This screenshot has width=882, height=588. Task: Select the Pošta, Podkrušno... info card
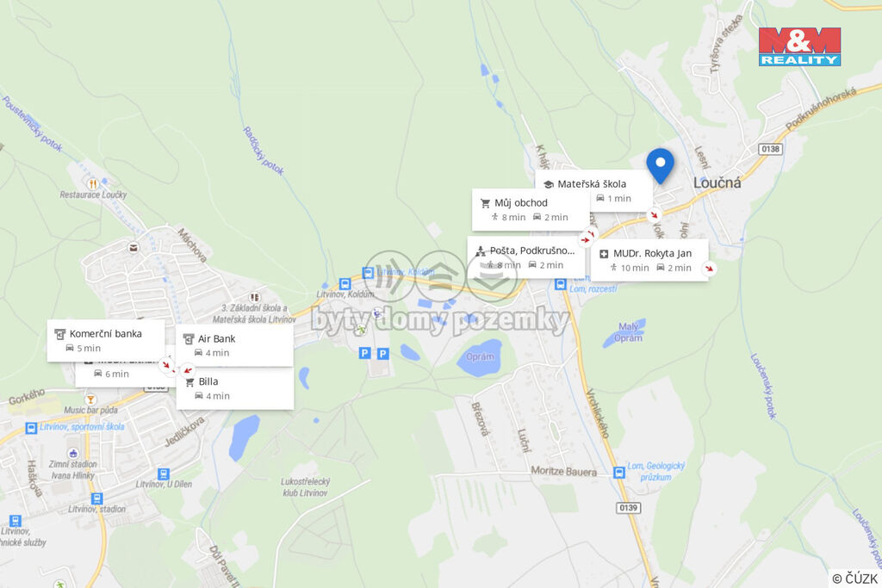(x=526, y=257)
